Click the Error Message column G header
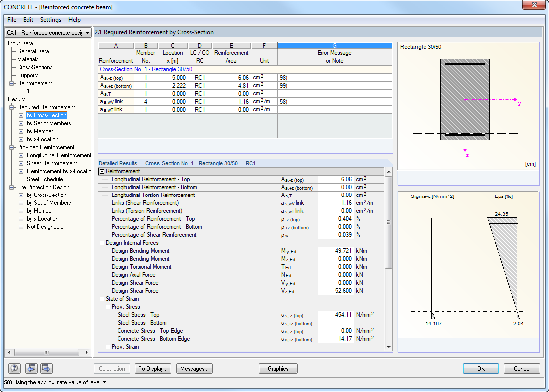 pos(335,46)
